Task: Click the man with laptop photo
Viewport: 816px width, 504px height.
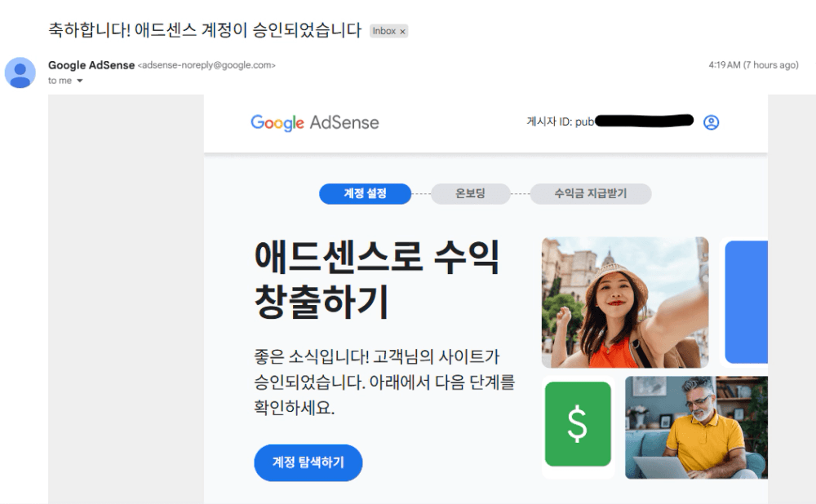Action: click(696, 427)
